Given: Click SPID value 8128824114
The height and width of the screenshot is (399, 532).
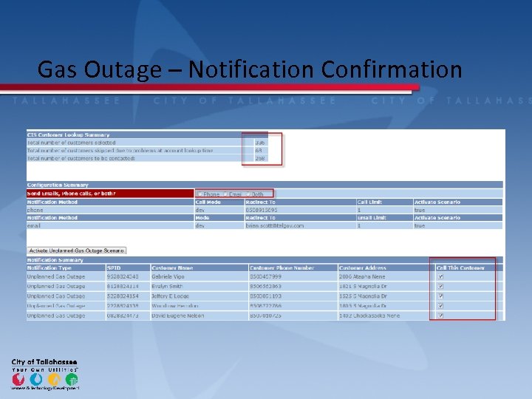Looking at the screenshot, I should 123,287.
